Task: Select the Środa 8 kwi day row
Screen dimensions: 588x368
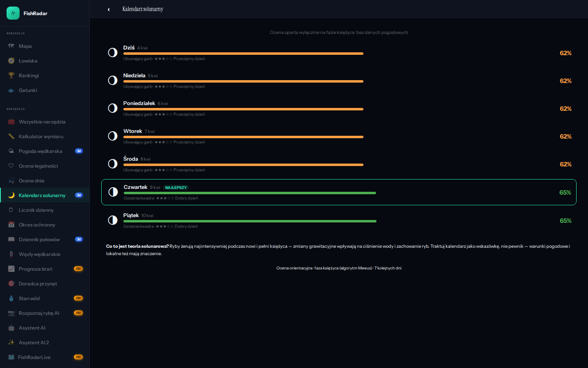Action: [x=339, y=164]
